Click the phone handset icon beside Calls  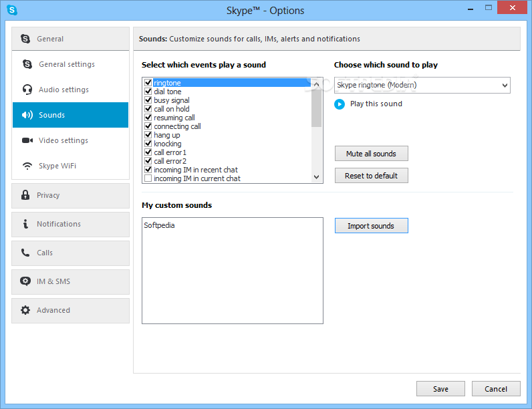(x=25, y=253)
